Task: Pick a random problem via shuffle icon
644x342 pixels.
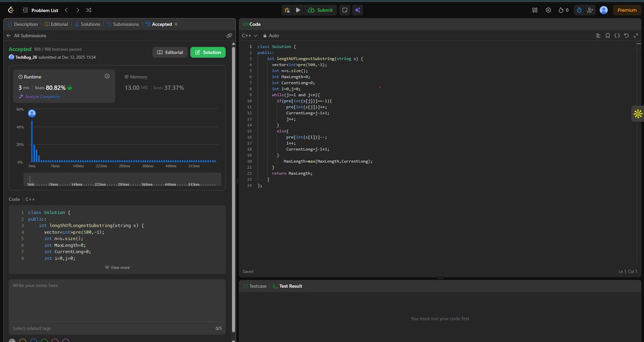Action: [88, 10]
